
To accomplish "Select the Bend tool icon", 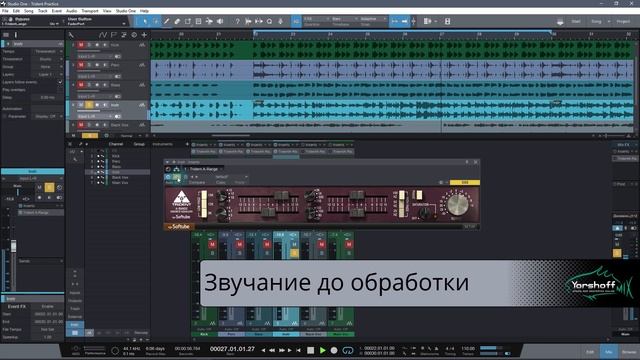I will click(x=209, y=21).
